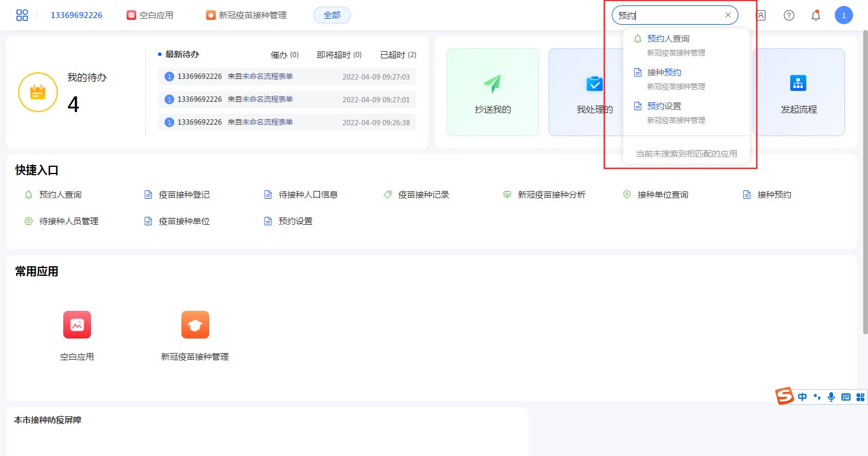Click the user avatar icon

[x=843, y=15]
